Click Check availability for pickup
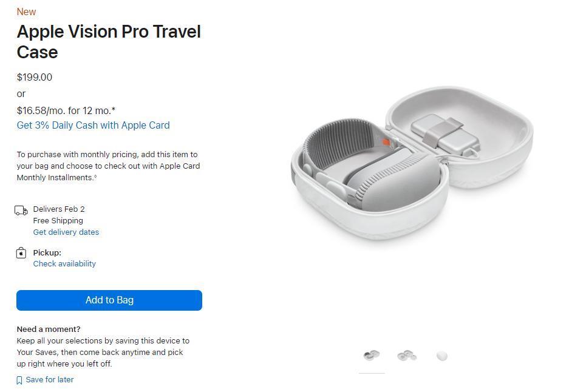Screen dimensions: 569x392 click(x=64, y=263)
